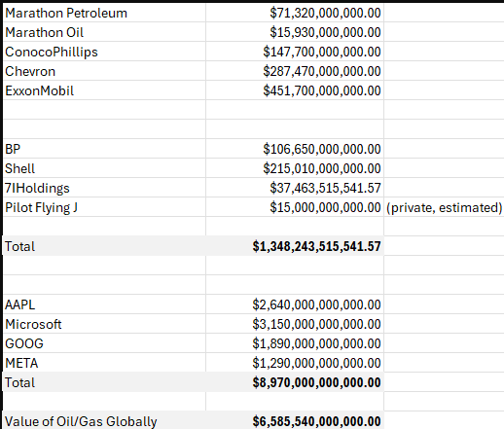Viewport: 504px width, 429px height.
Task: Click ExxonMobil value $451,700,000,000.00
Action: coord(295,90)
